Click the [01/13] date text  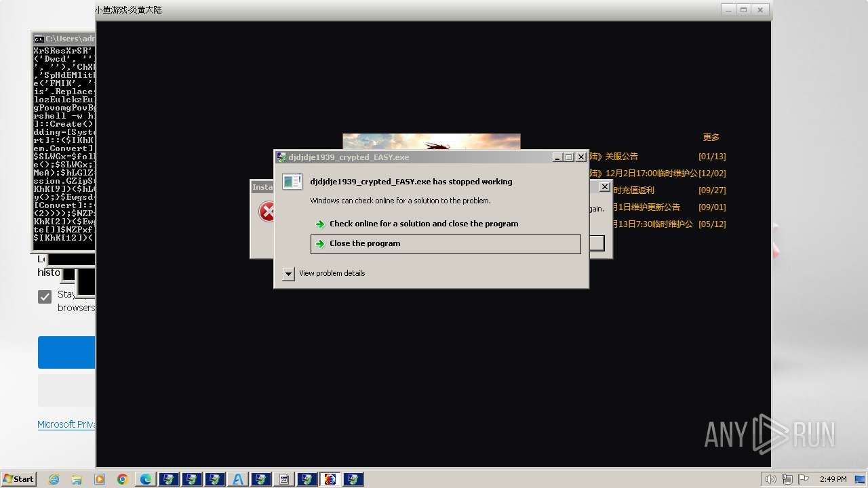712,157
